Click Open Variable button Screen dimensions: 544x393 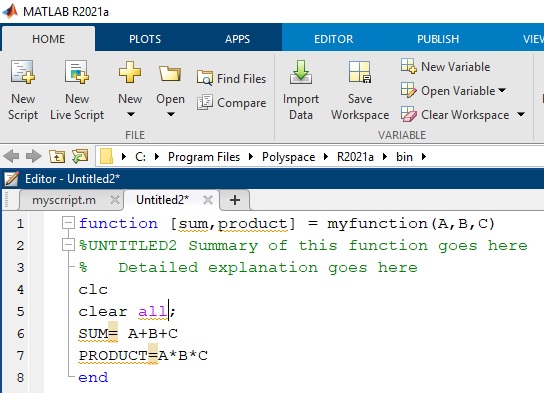(x=448, y=91)
